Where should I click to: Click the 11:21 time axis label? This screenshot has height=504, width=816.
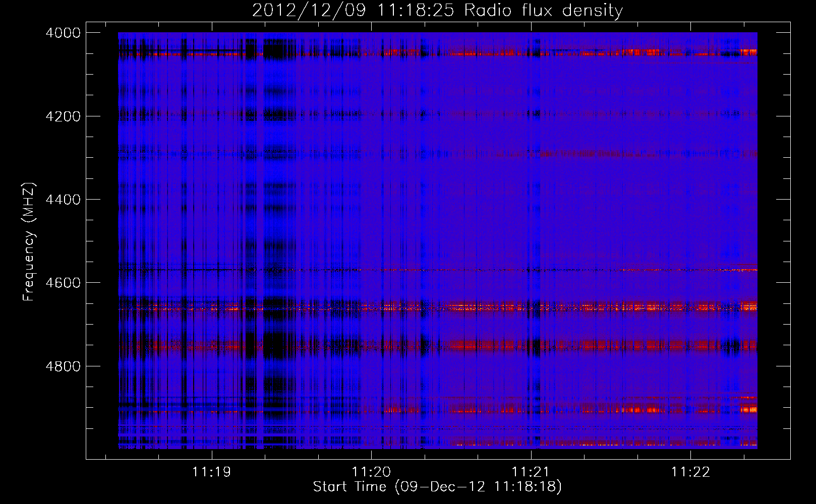tap(531, 472)
